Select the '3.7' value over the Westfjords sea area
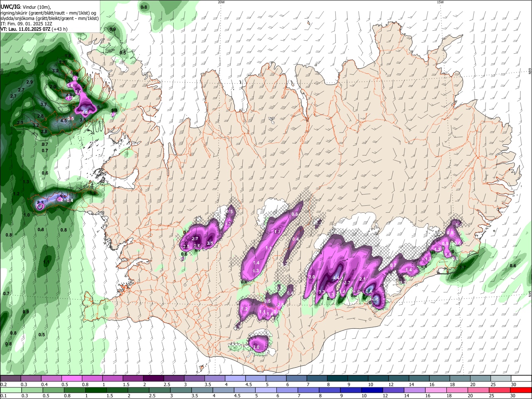 click(x=44, y=104)
